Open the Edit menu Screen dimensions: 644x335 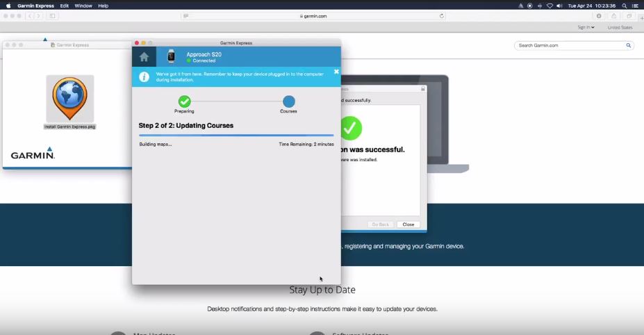coord(65,6)
